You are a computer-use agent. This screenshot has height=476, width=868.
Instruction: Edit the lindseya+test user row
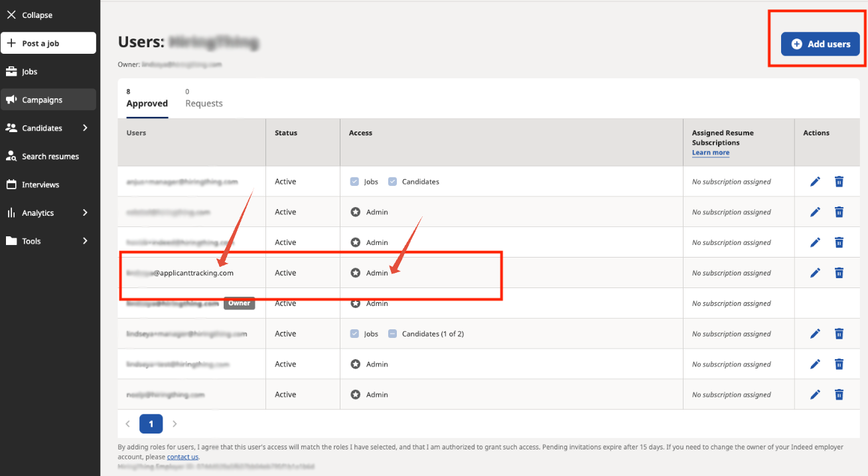click(816, 364)
